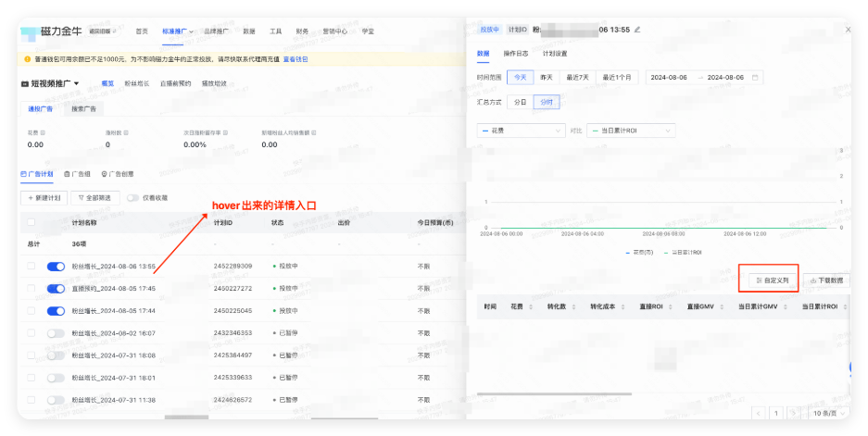Viewport: 868px width, 436px height.
Task: Tick checkbox for plan 粉丝增长_2024-08-06 13:55
Action: (31, 267)
